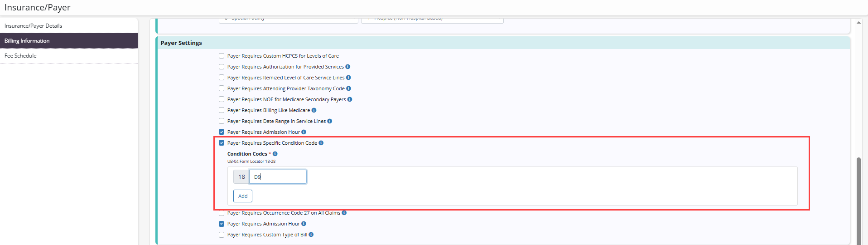Click info icon beside NOE for Medicare Secondary
868x245 pixels.
click(x=350, y=99)
